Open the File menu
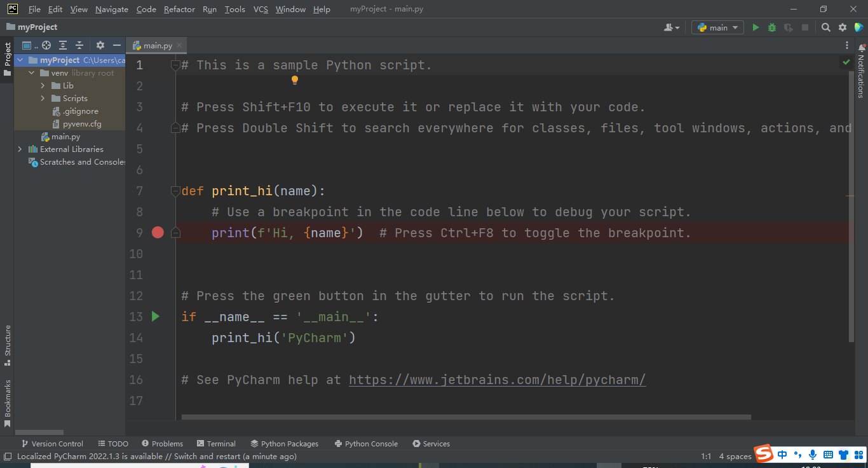 coord(34,10)
